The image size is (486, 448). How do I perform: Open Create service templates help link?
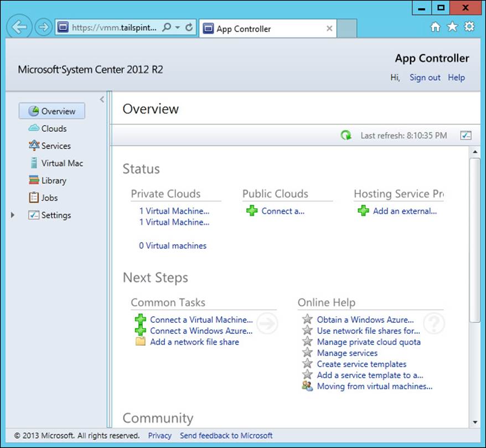(x=361, y=364)
